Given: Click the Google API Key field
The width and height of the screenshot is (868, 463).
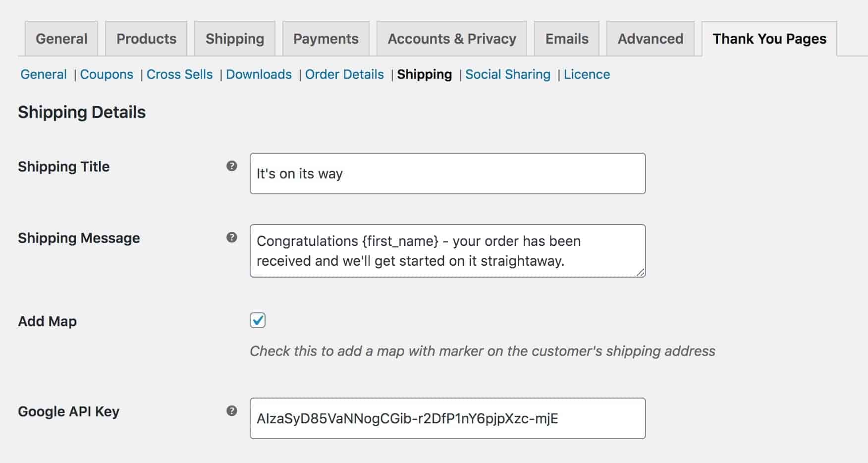Looking at the screenshot, I should 448,418.
